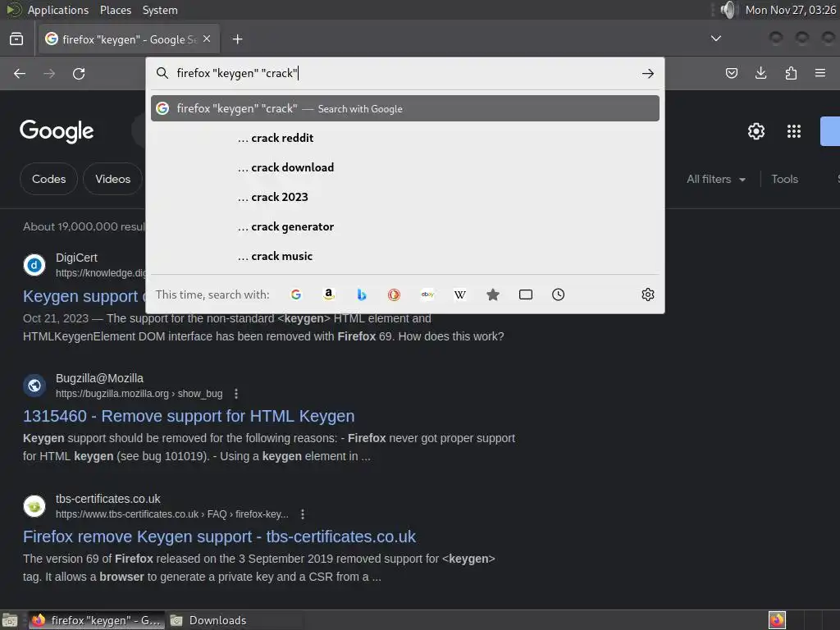Click the go arrow in the address bar
The image size is (840, 630).
[648, 73]
